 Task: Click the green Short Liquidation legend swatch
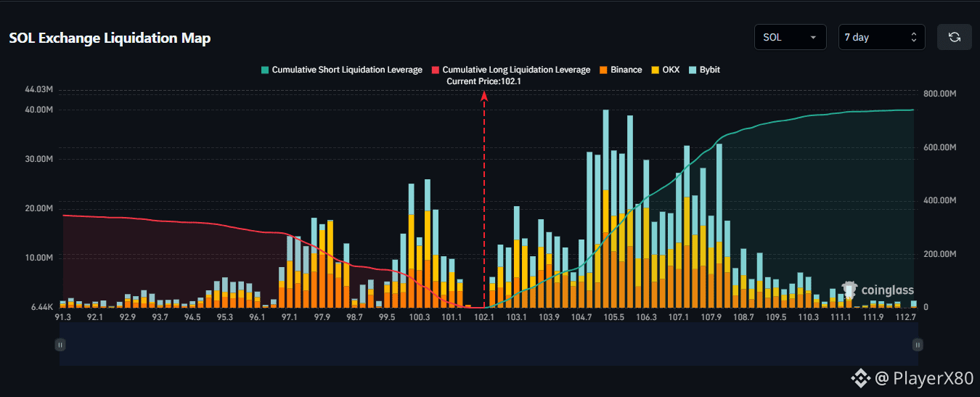[265, 70]
